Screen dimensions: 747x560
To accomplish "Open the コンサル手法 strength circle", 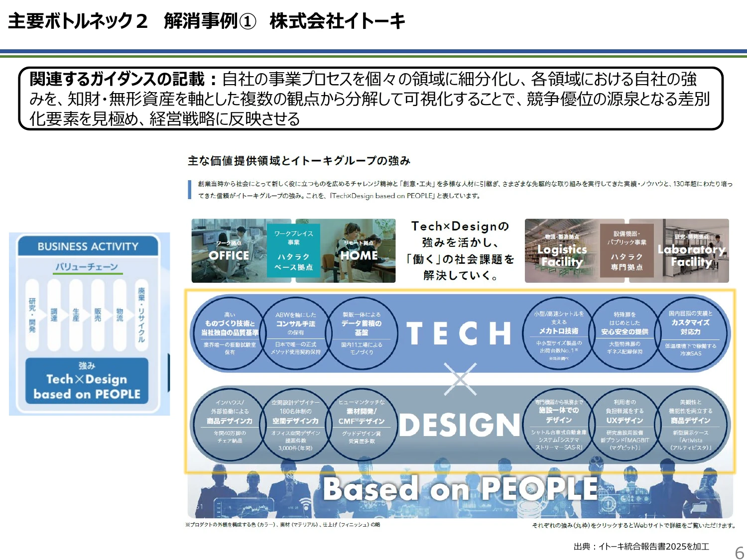I will point(295,333).
